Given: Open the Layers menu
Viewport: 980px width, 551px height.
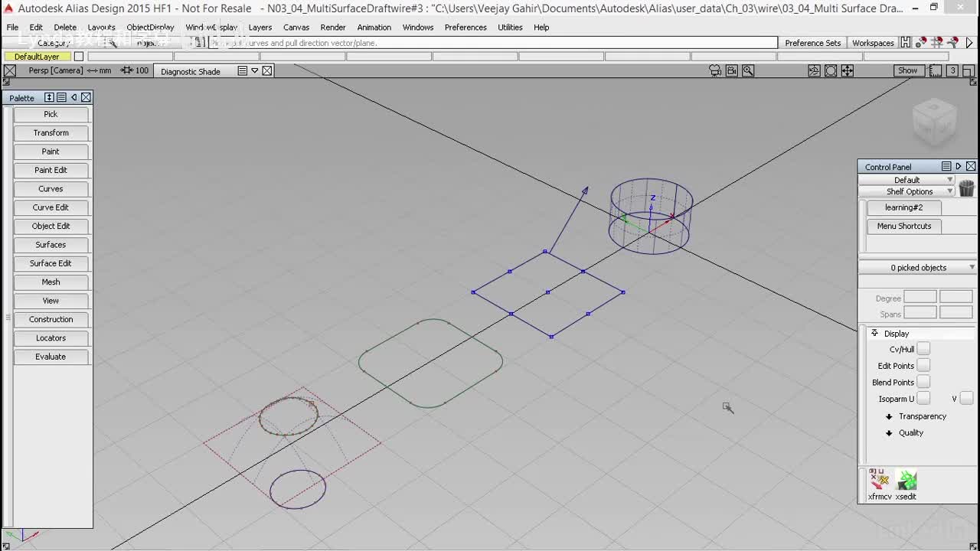Looking at the screenshot, I should [260, 27].
